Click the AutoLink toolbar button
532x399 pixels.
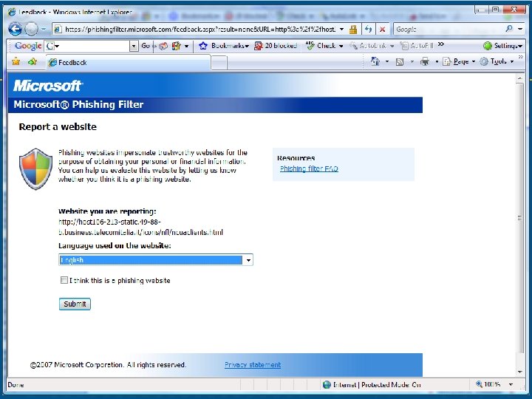click(x=368, y=46)
